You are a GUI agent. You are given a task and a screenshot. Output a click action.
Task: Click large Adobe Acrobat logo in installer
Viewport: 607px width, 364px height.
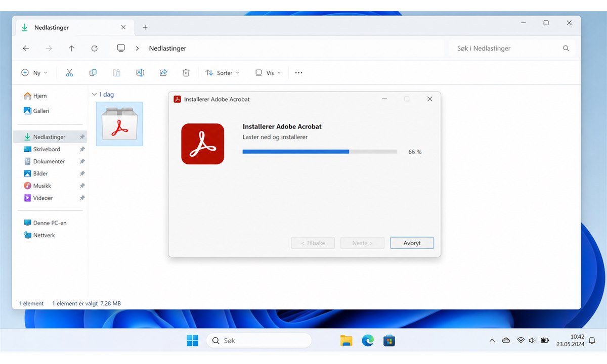click(202, 144)
